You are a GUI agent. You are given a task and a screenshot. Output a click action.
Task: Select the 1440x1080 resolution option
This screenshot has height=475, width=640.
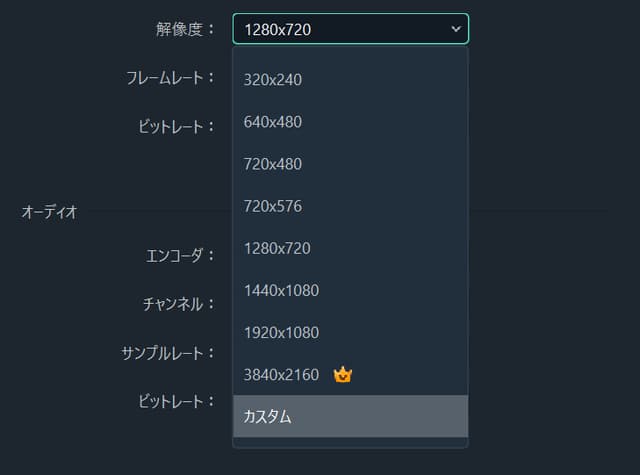pyautogui.click(x=351, y=291)
